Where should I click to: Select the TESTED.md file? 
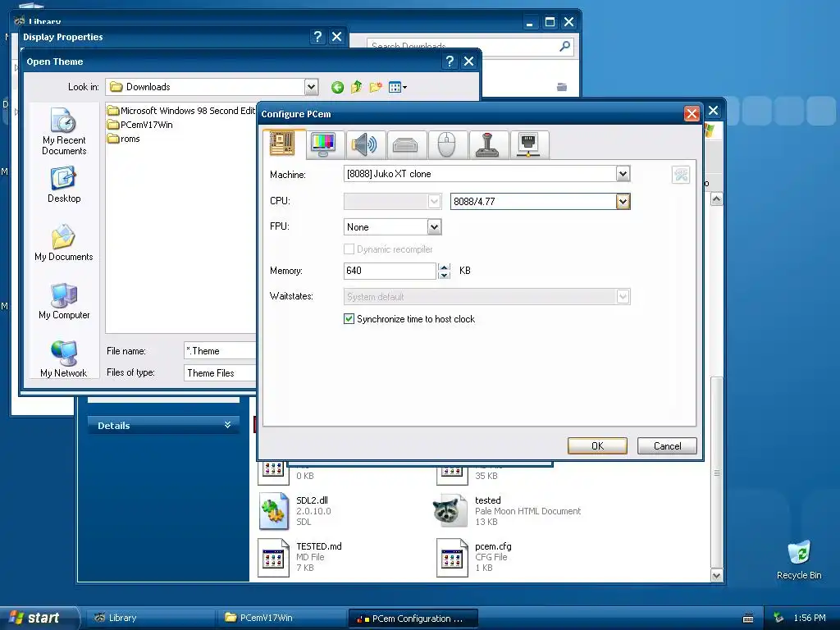300,557
